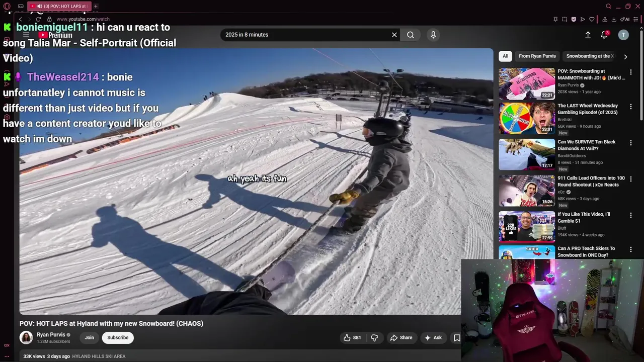The height and width of the screenshot is (362, 644).
Task: Take a snapshot with the capture icon
Action: 565,19
